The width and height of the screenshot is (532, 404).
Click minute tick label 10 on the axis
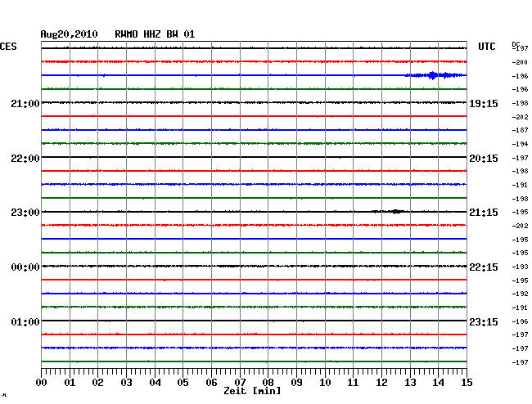tap(325, 382)
